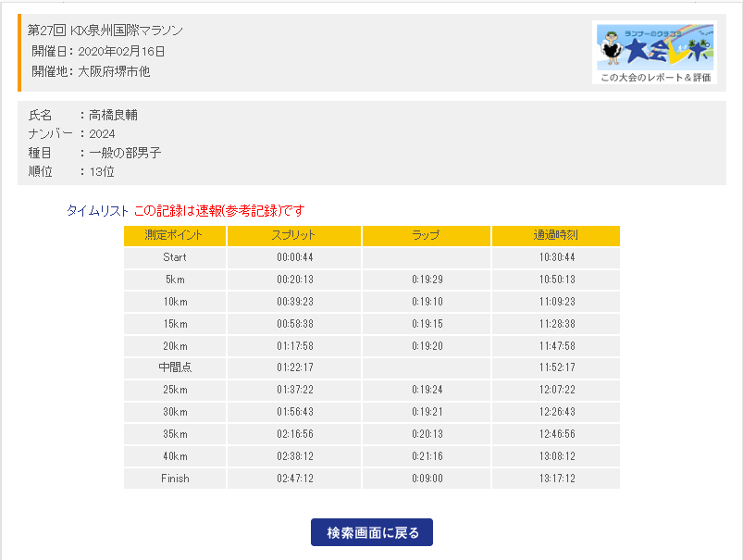Click the Finish passing time 13:17:12

[x=556, y=479]
